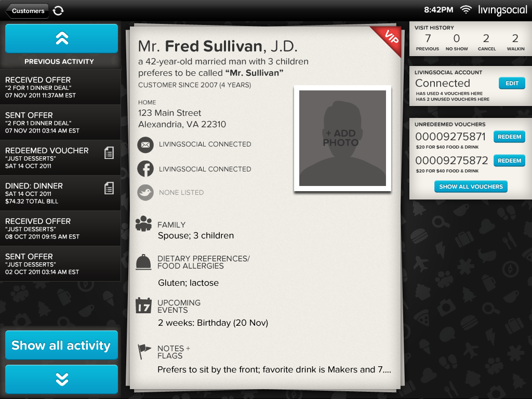Image resolution: width=532 pixels, height=399 pixels.
Task: Collapse previous activity with up chevron button
Action: [x=62, y=38]
